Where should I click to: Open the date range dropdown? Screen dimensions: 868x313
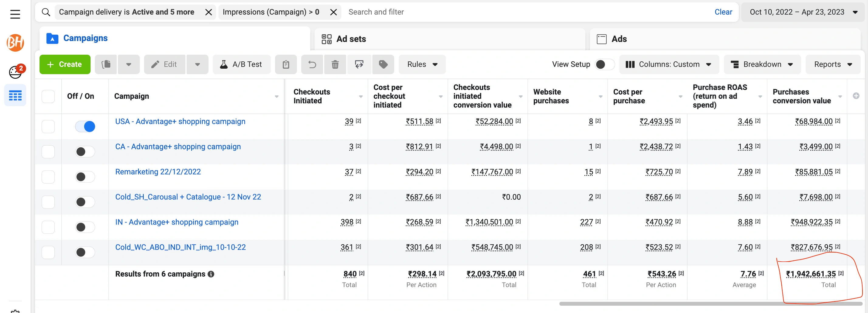tap(803, 12)
